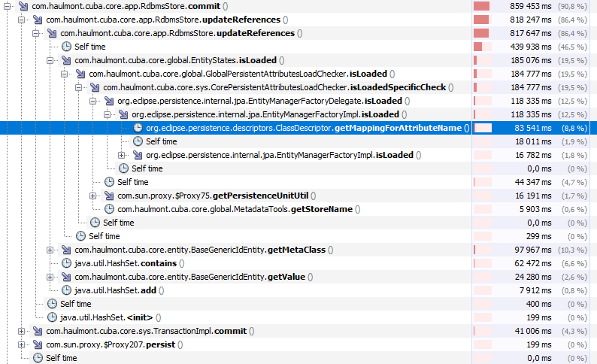Click the method icon next to EntityStates.isLoaded
This screenshot has height=364, width=597.
(x=65, y=60)
